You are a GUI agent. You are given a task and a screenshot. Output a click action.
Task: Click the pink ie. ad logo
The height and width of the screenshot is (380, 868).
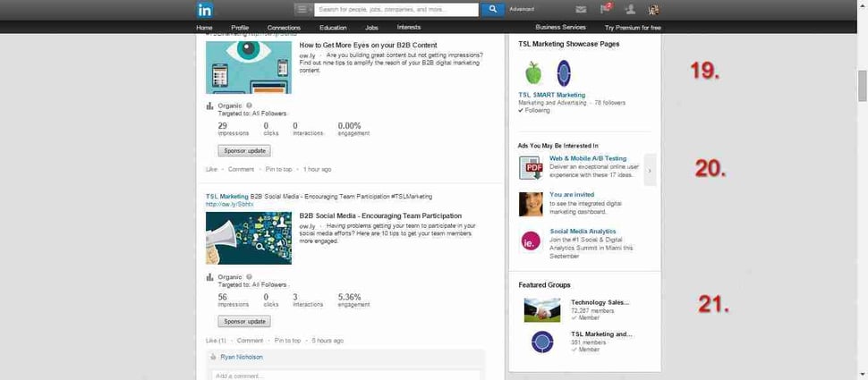531,241
